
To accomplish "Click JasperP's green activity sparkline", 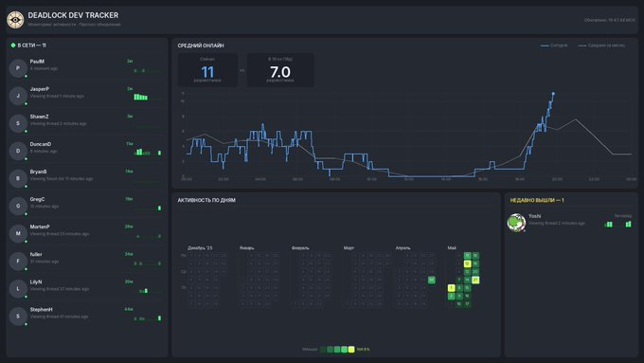I will (x=140, y=97).
